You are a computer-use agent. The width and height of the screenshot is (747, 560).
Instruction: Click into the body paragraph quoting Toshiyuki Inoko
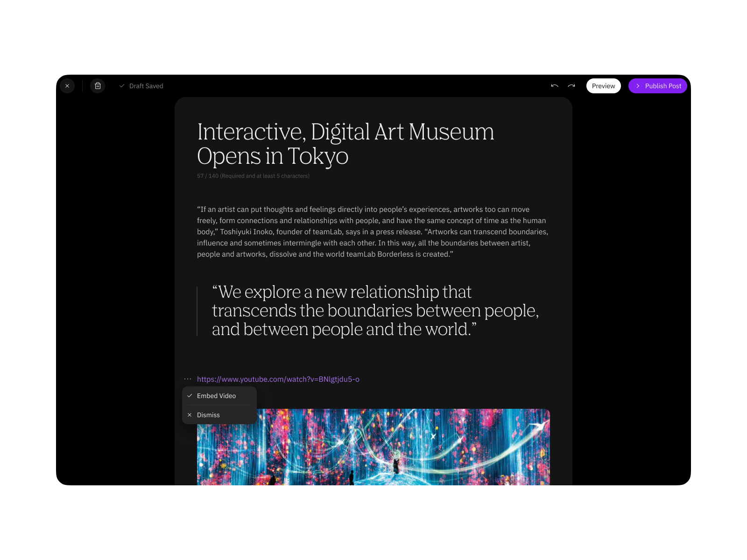pos(373,232)
